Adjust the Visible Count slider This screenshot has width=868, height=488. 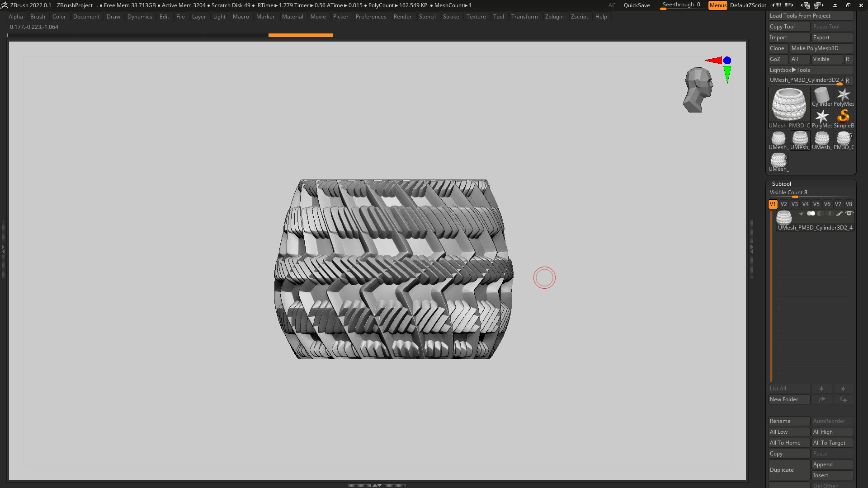(x=811, y=193)
